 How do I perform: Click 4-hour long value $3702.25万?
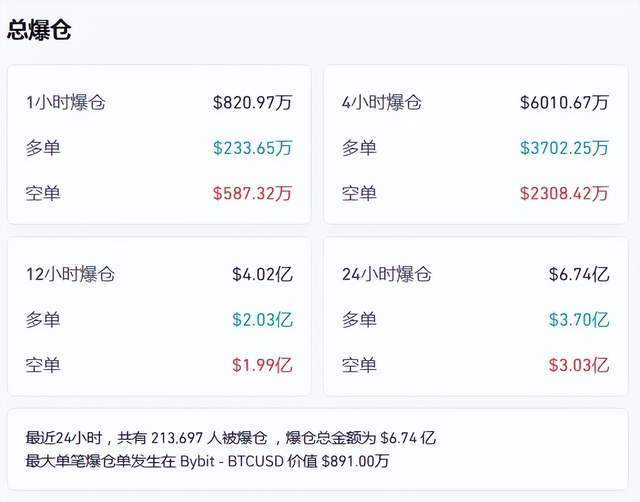563,148
